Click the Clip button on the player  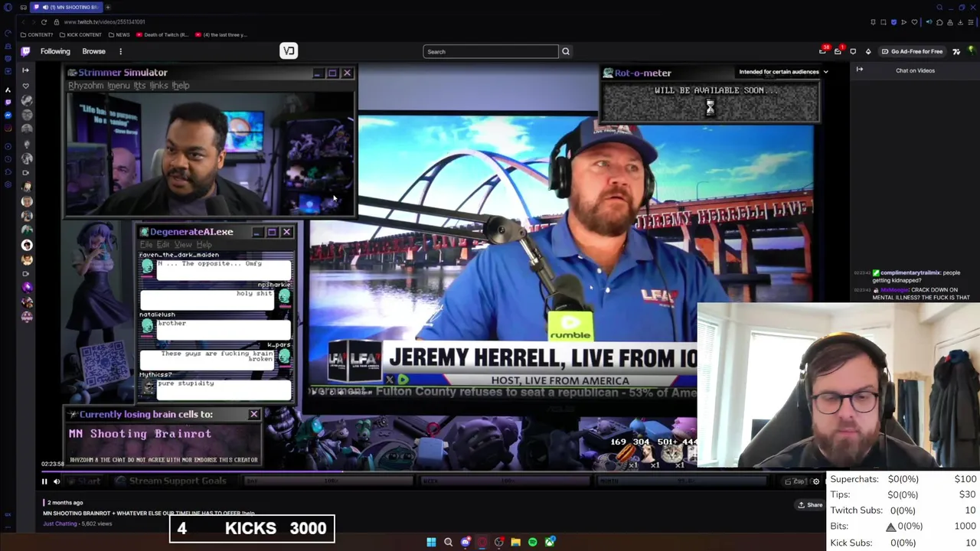[796, 481]
